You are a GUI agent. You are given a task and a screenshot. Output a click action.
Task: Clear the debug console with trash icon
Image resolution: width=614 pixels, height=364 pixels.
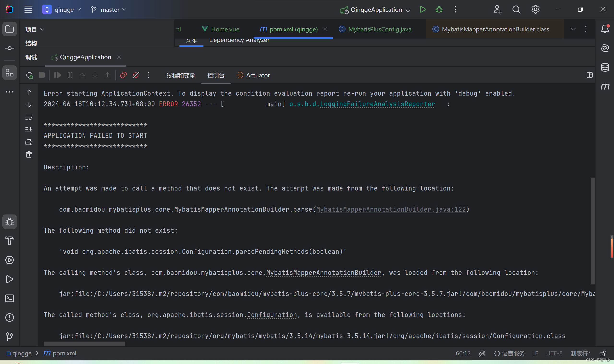(29, 155)
